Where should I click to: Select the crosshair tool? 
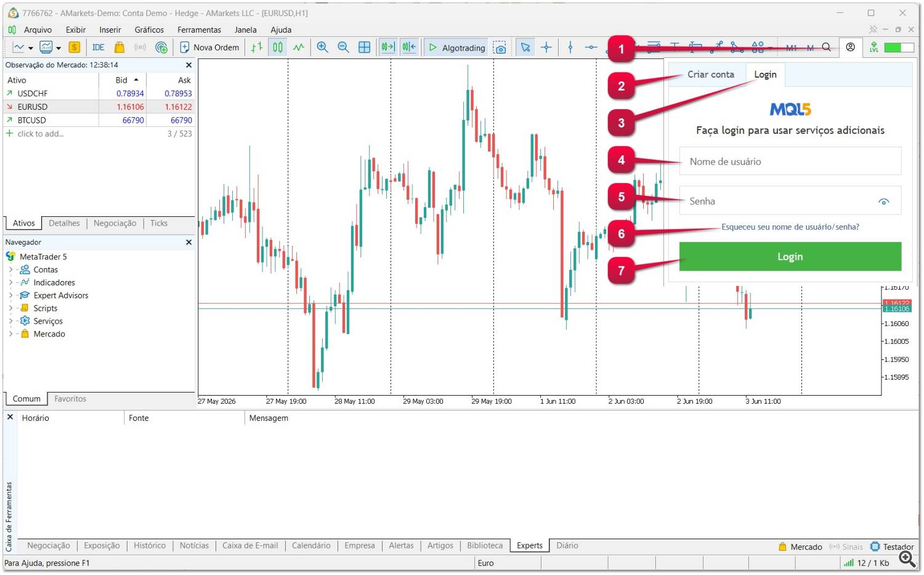pos(546,47)
